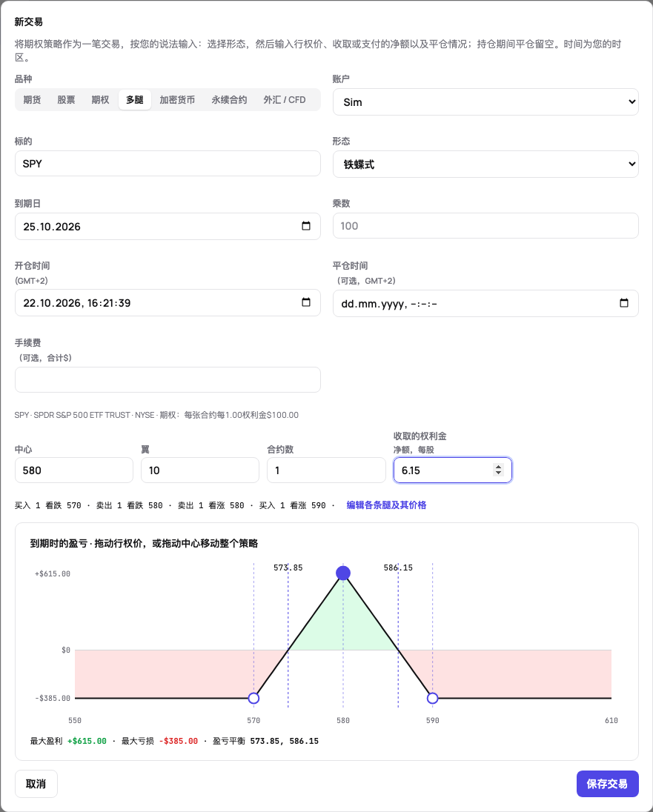Click the 合约数 field showing 1

(326, 470)
